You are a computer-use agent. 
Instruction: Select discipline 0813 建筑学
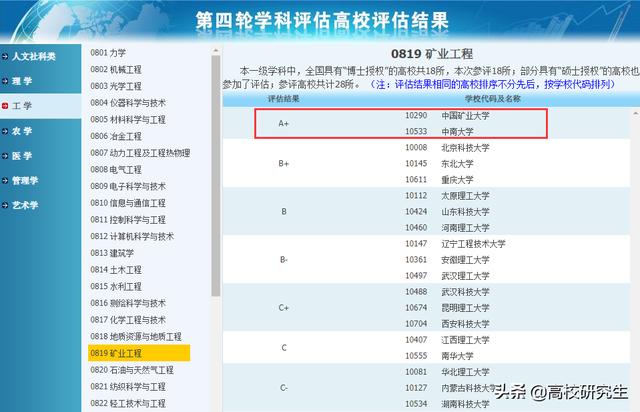pyautogui.click(x=112, y=253)
